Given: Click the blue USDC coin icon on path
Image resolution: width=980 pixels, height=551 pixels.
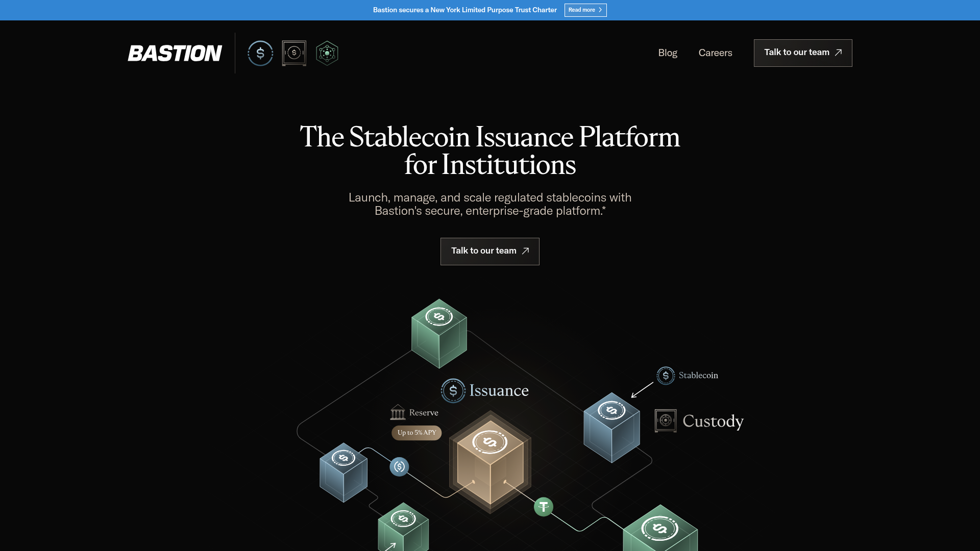Looking at the screenshot, I should tap(399, 467).
